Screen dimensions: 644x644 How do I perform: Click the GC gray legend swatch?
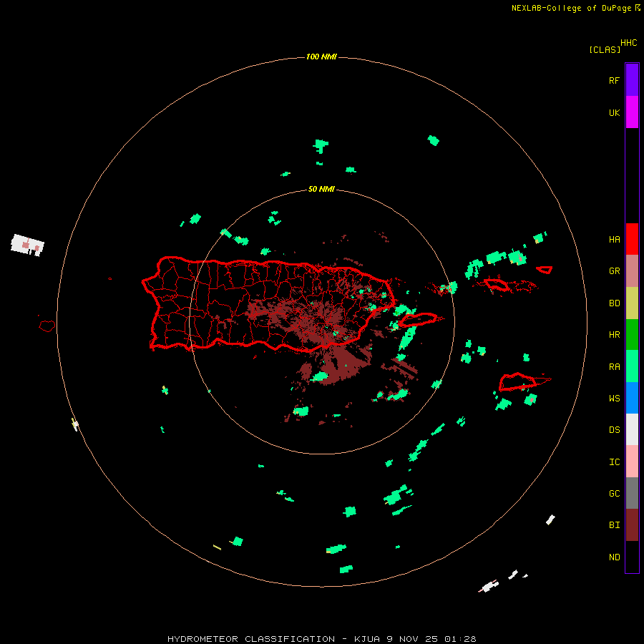(632, 493)
